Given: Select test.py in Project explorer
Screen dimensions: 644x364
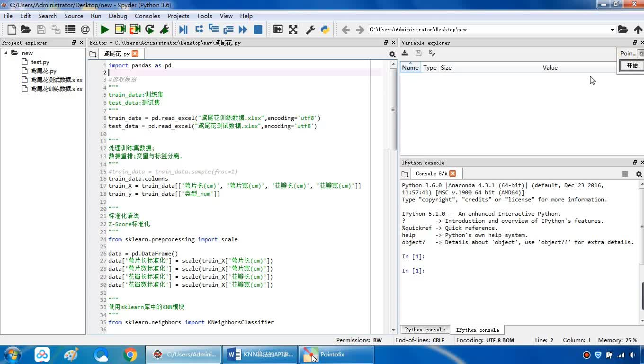Looking at the screenshot, I should click(40, 62).
